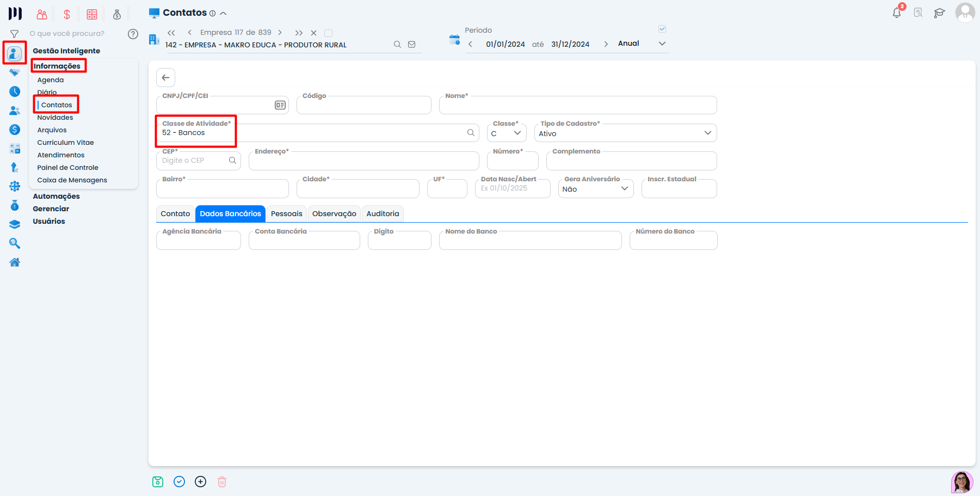Click the back arrow button in form
This screenshot has height=496, width=980.
click(x=166, y=78)
